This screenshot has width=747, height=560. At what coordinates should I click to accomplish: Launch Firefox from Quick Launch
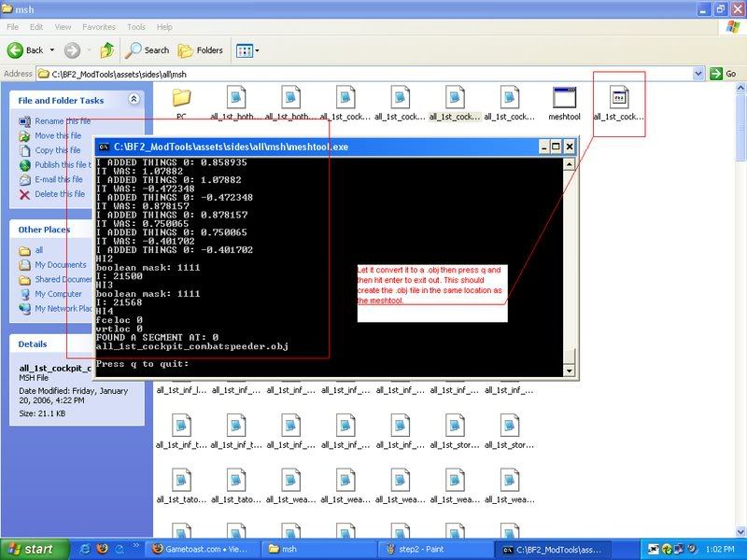coord(103,549)
